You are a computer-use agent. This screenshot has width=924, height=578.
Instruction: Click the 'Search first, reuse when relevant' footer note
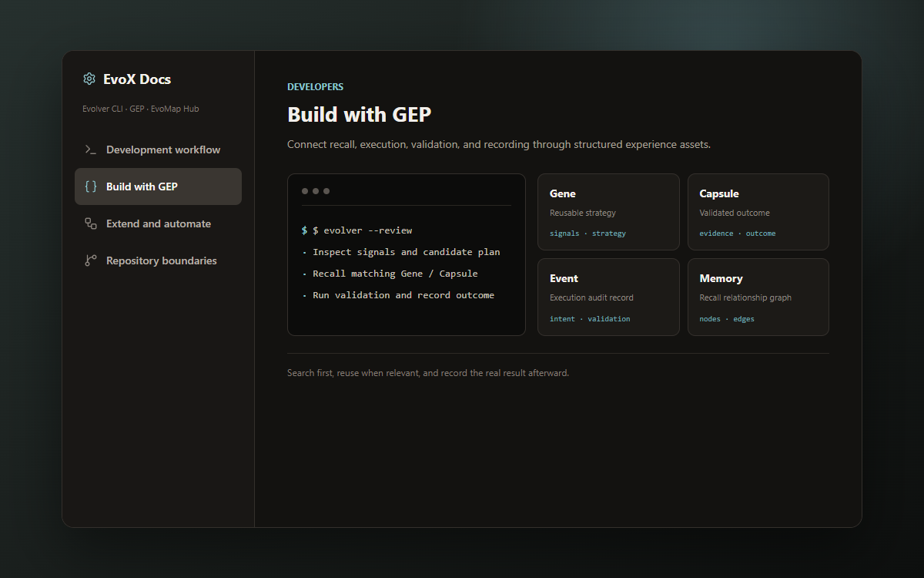pyautogui.click(x=428, y=373)
